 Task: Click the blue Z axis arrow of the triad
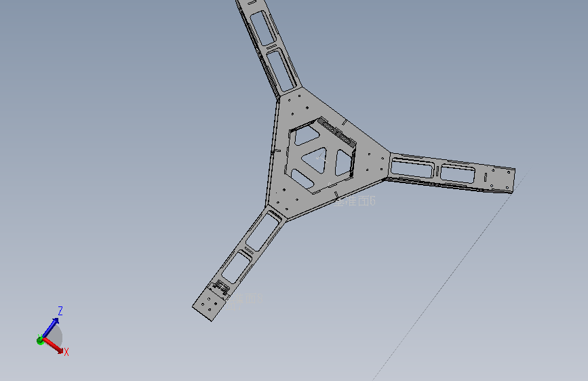tap(51, 327)
